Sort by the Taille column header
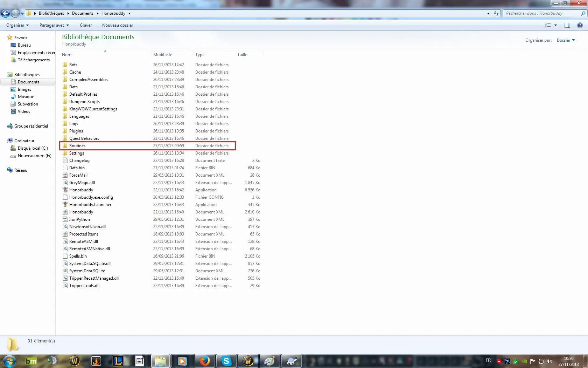 [x=249, y=55]
